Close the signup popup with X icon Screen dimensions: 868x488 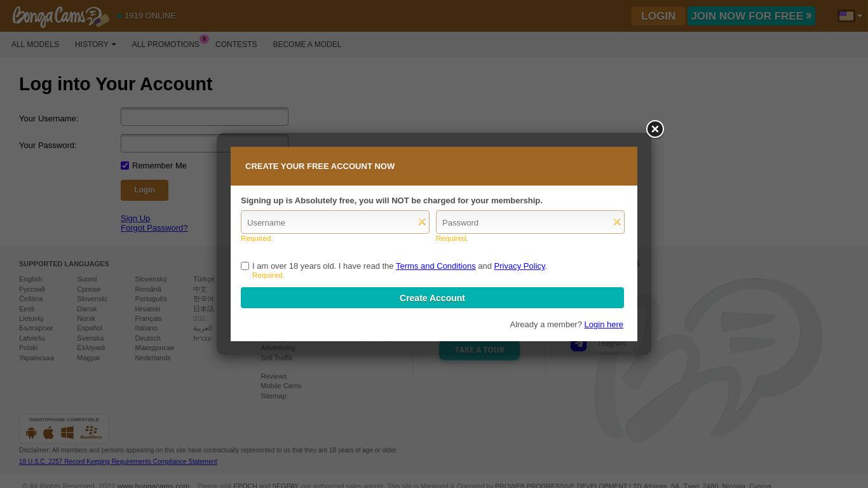[x=655, y=129]
